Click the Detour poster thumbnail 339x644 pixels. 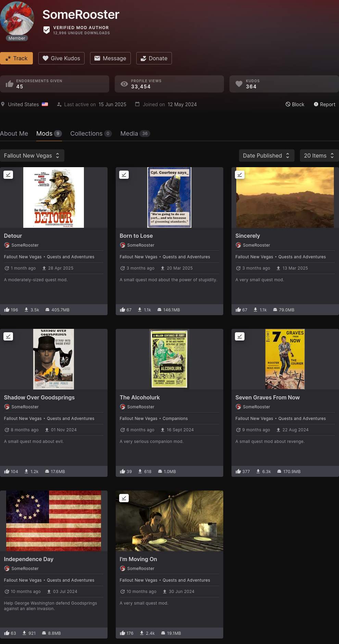[54, 197]
